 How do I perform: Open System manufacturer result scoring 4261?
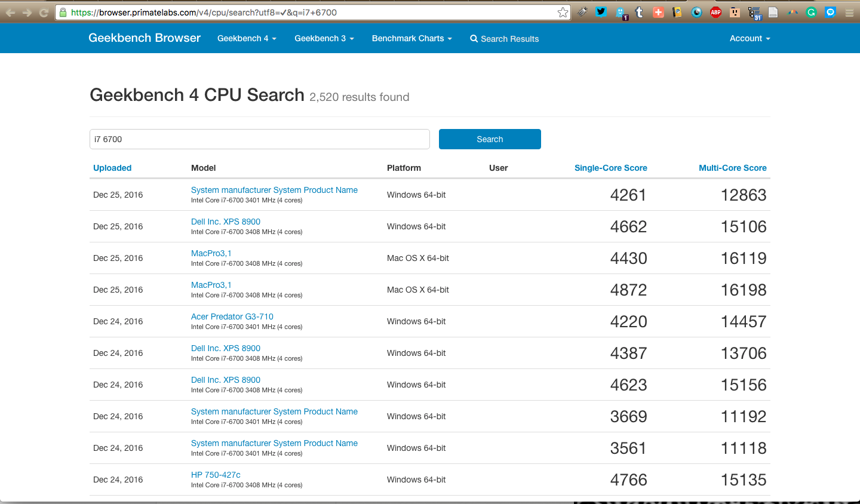coord(274,190)
